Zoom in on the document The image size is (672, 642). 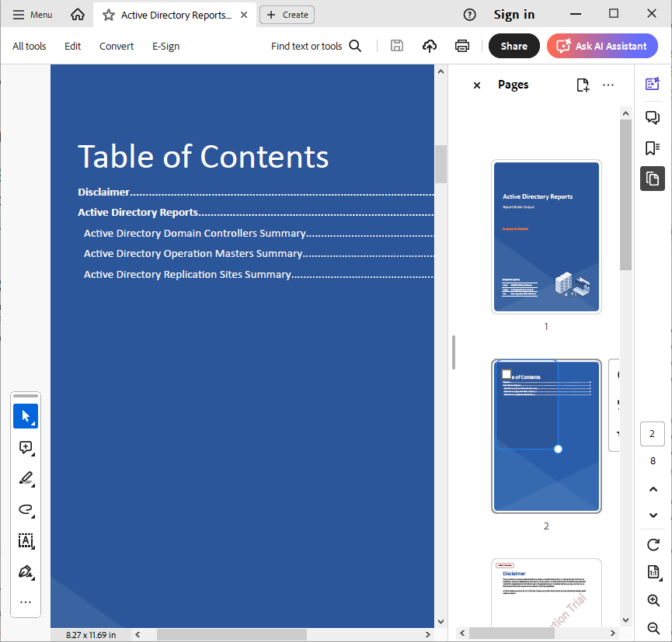coord(653,600)
